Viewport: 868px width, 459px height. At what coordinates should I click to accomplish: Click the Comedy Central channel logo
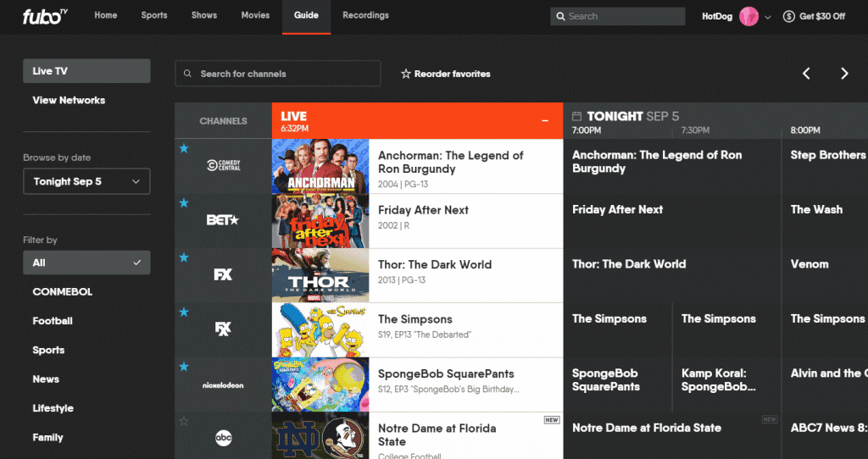point(224,166)
